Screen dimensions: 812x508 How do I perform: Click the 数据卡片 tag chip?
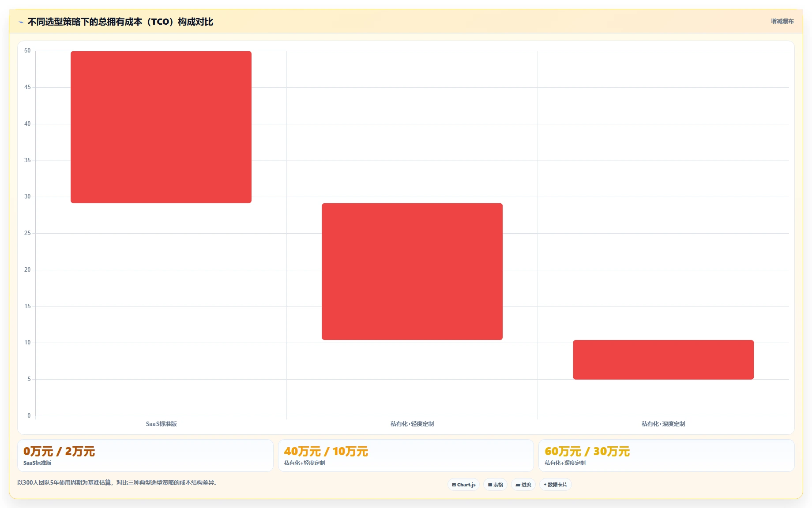(x=556, y=485)
